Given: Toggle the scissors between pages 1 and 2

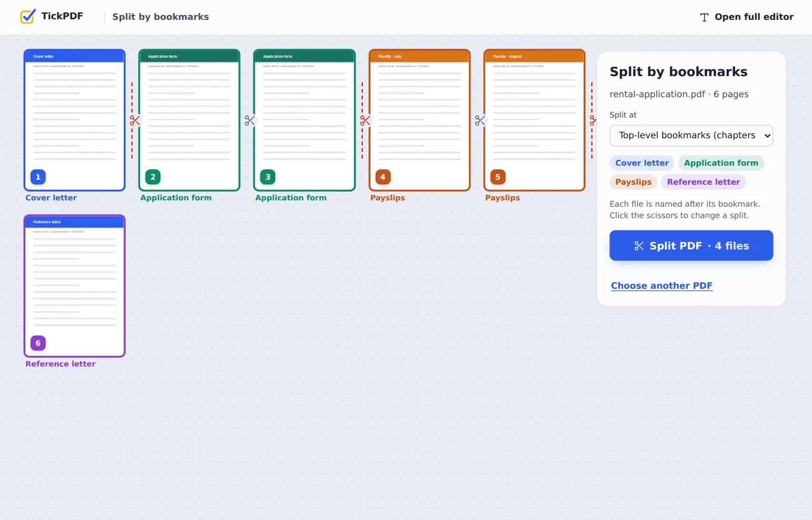Looking at the screenshot, I should [x=134, y=121].
